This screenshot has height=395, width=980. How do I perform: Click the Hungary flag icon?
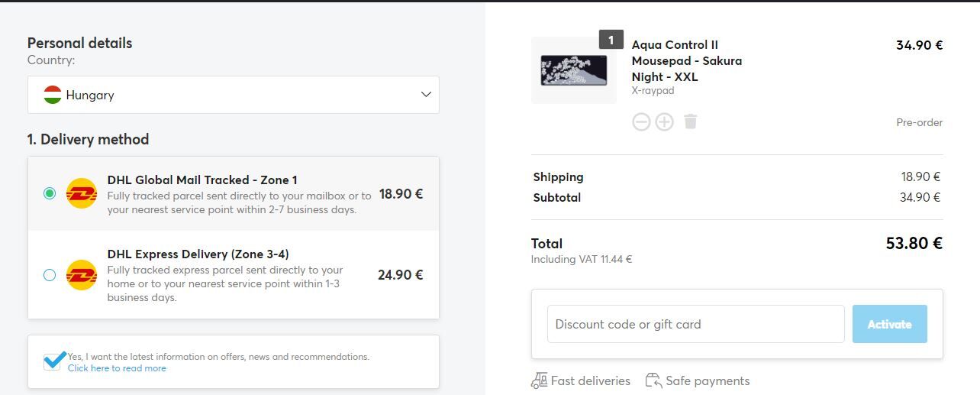[53, 96]
